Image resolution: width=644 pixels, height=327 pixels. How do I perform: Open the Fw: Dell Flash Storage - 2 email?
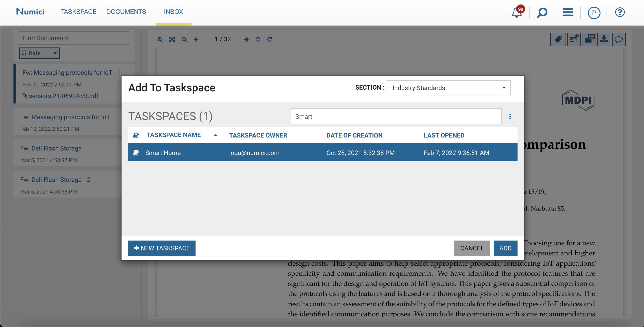pyautogui.click(x=55, y=180)
